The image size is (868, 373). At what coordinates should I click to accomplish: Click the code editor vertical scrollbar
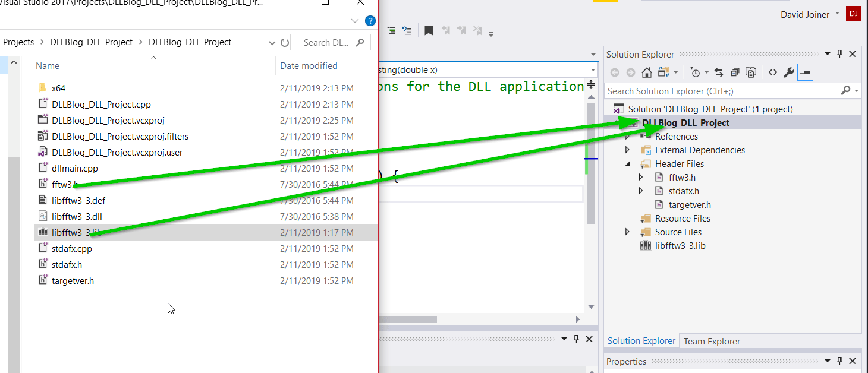(x=591, y=163)
